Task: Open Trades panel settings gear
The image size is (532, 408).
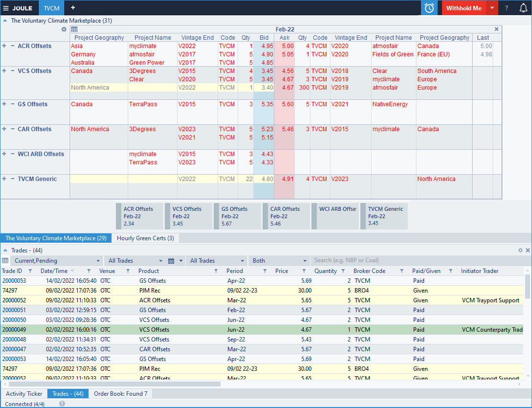Action: tap(520, 250)
